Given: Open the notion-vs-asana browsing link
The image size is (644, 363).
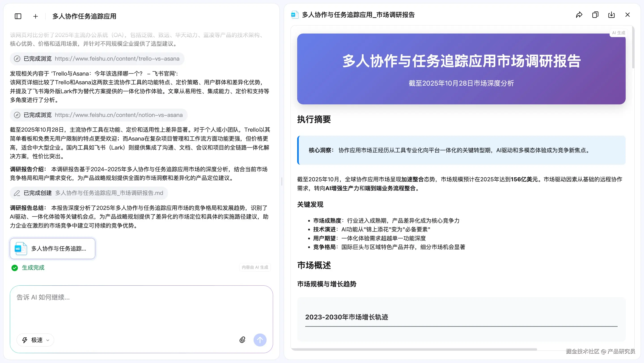Looking at the screenshot, I should [119, 115].
